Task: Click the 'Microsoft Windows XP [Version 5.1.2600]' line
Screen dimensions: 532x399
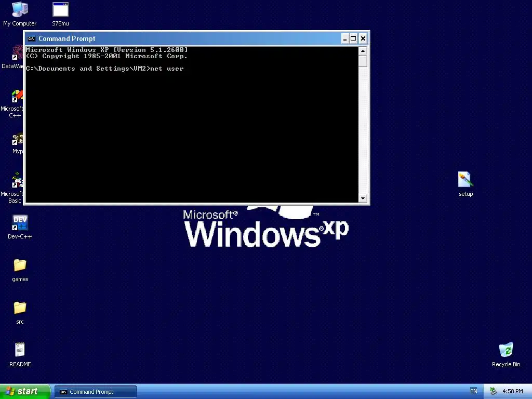Action: (x=107, y=50)
